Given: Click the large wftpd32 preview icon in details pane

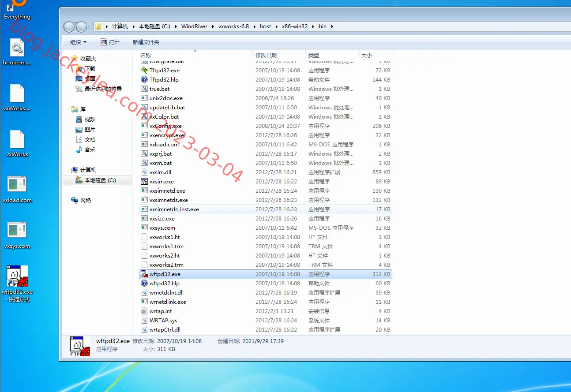Looking at the screenshot, I should coord(80,347).
